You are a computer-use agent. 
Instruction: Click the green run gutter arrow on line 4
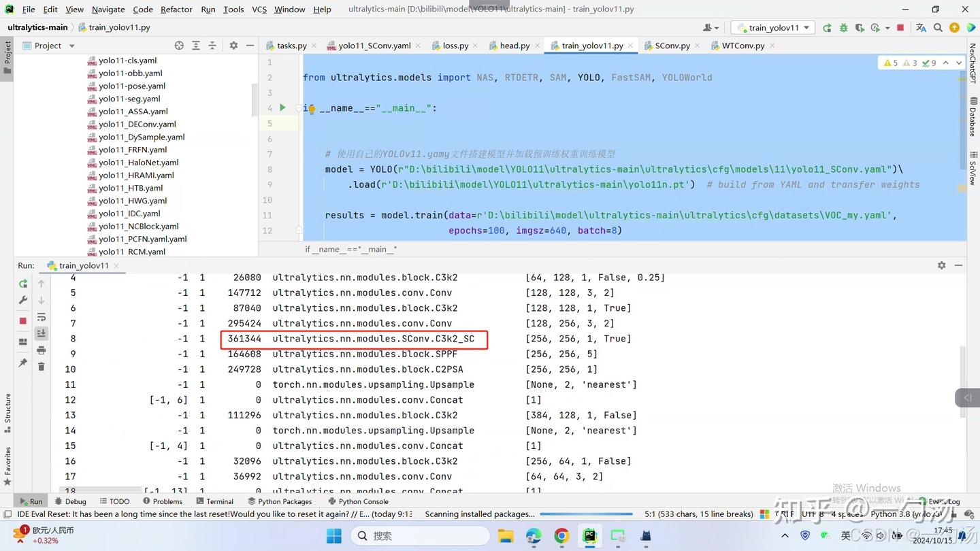tap(282, 107)
